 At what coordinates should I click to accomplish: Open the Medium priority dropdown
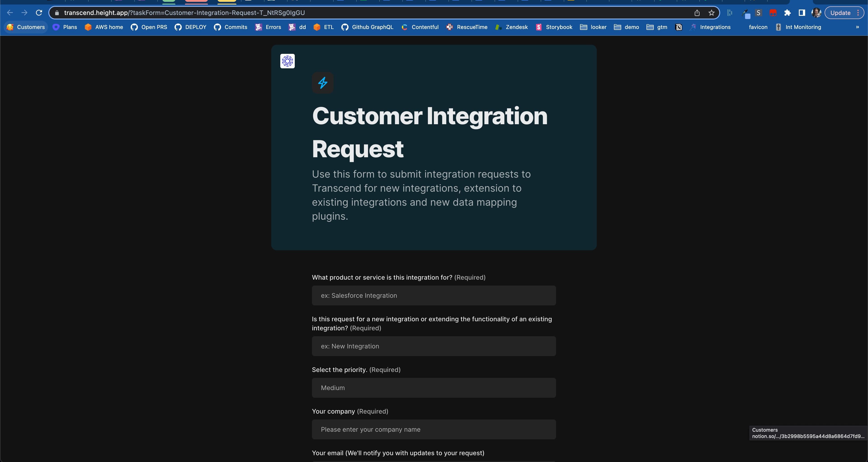click(x=433, y=388)
